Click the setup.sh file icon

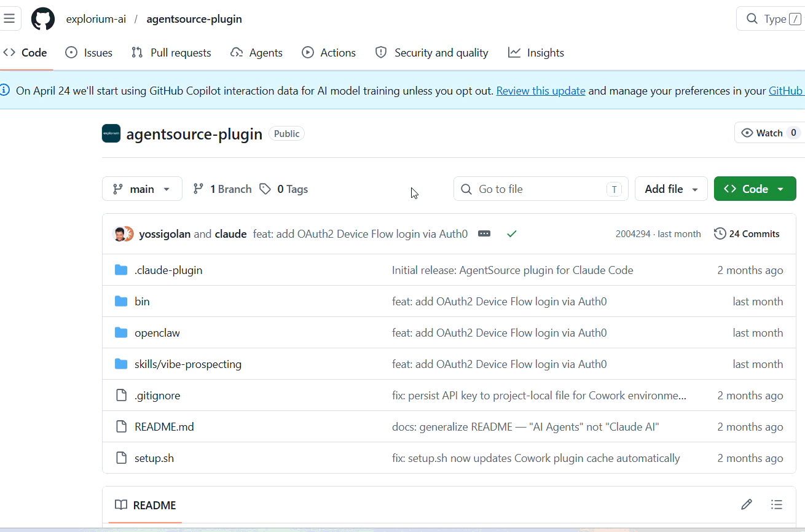tap(121, 458)
